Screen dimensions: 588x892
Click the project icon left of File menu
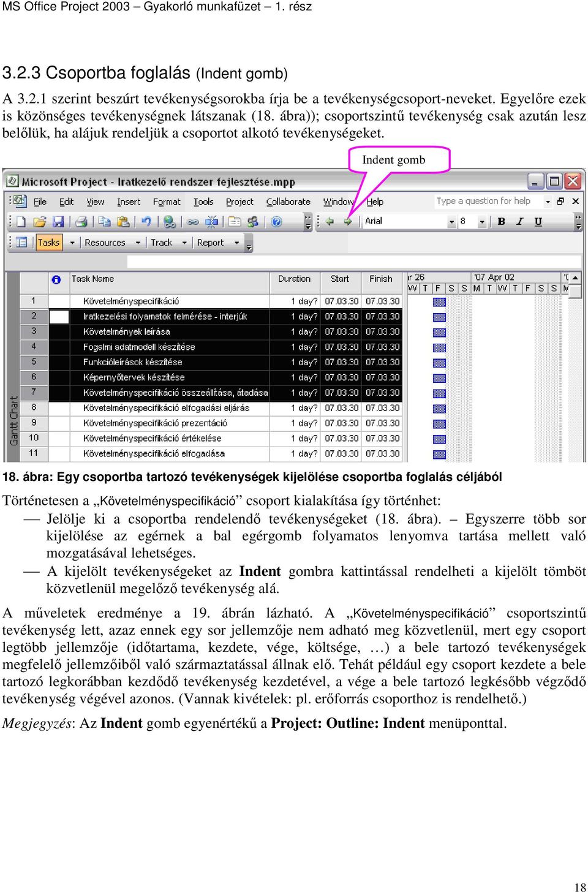click(20, 201)
